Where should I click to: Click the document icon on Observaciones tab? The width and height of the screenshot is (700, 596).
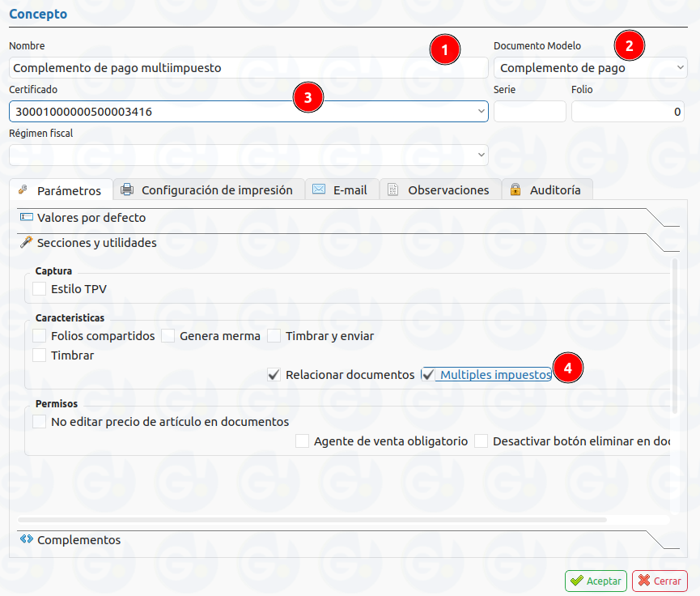392,189
